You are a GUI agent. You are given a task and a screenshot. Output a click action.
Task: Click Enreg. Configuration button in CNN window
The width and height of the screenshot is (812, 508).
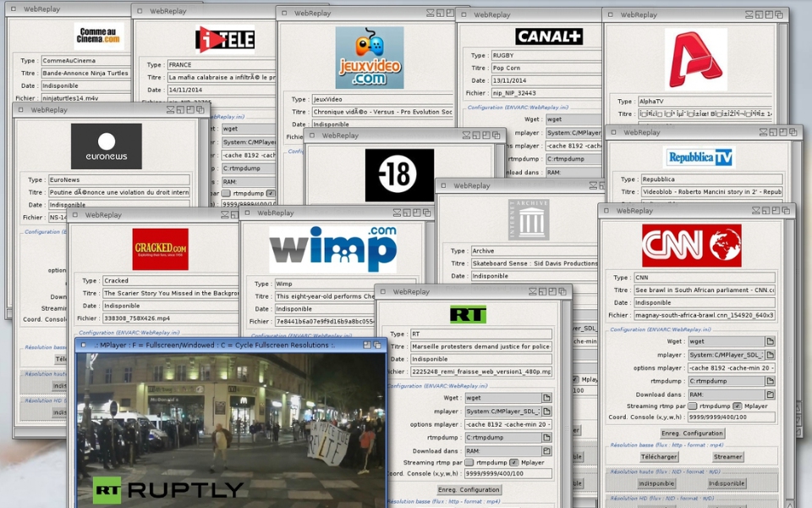point(693,433)
